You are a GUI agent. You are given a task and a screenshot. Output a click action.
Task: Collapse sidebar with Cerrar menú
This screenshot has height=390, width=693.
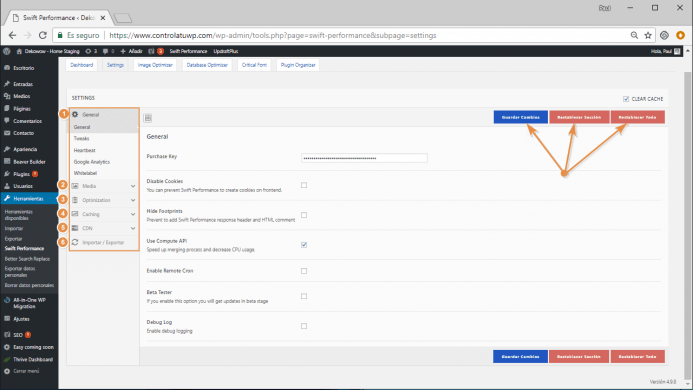coord(26,371)
